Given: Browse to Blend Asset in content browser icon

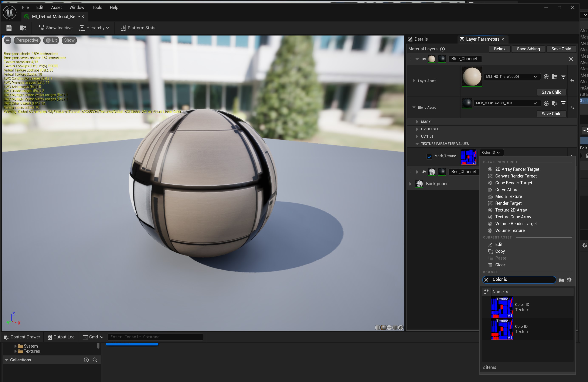Looking at the screenshot, I should click(x=554, y=103).
